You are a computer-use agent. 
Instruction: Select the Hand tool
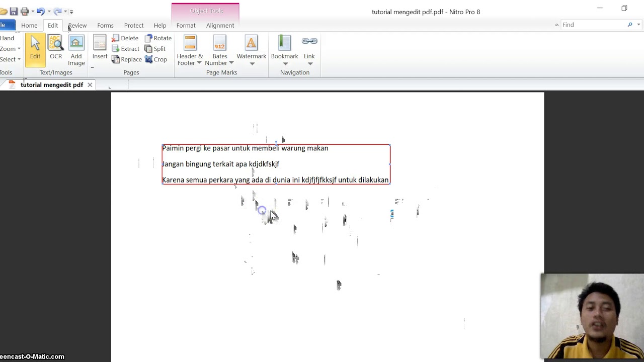pyautogui.click(x=7, y=38)
